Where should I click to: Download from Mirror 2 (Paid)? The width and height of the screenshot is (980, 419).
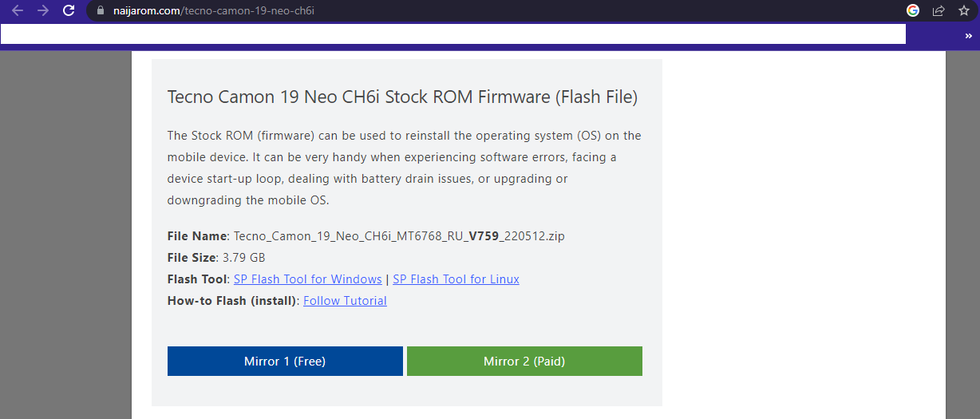[x=524, y=361]
